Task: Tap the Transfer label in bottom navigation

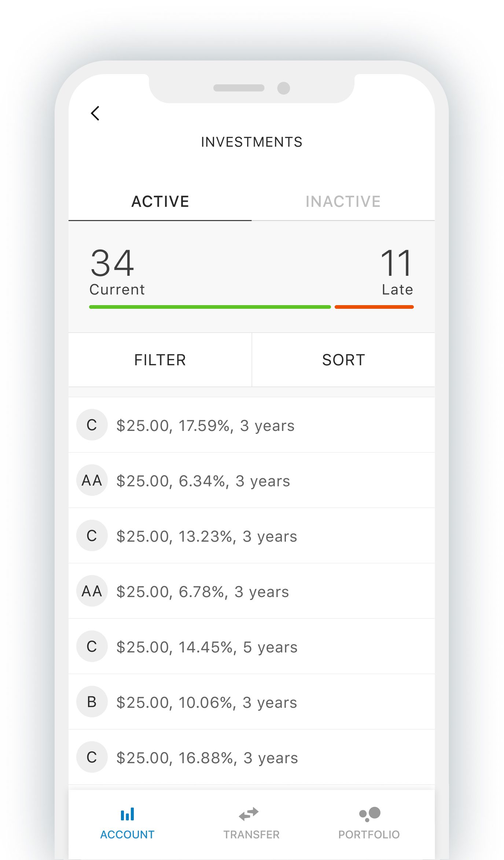Action: click(251, 835)
